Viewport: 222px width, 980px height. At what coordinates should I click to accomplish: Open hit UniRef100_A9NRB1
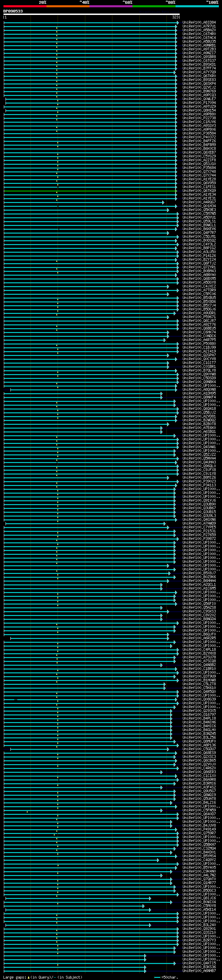199,45
